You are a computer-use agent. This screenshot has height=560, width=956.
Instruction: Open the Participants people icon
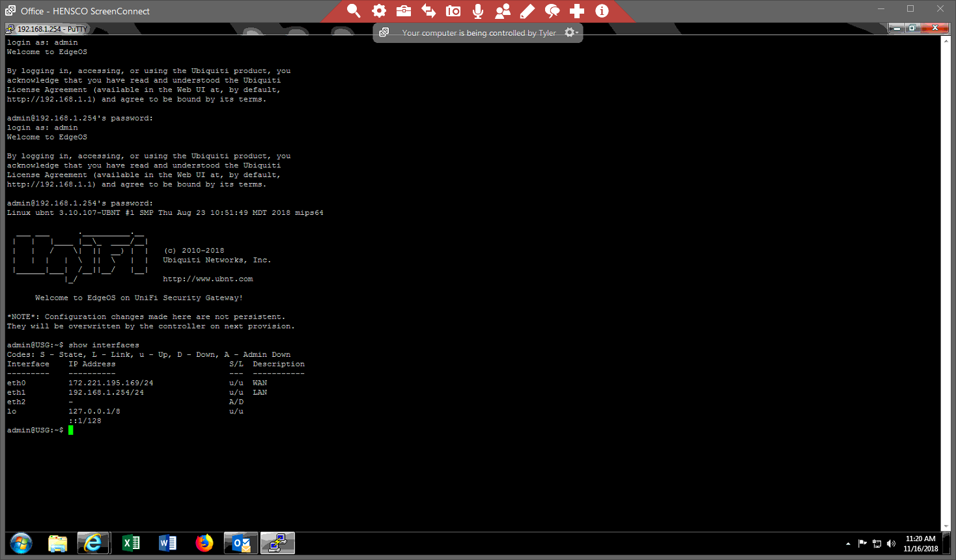[503, 11]
